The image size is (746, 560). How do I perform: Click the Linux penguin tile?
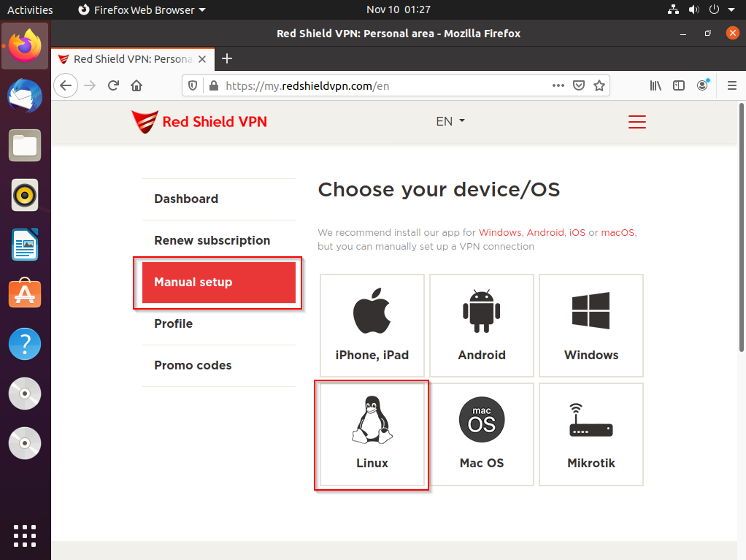point(372,434)
